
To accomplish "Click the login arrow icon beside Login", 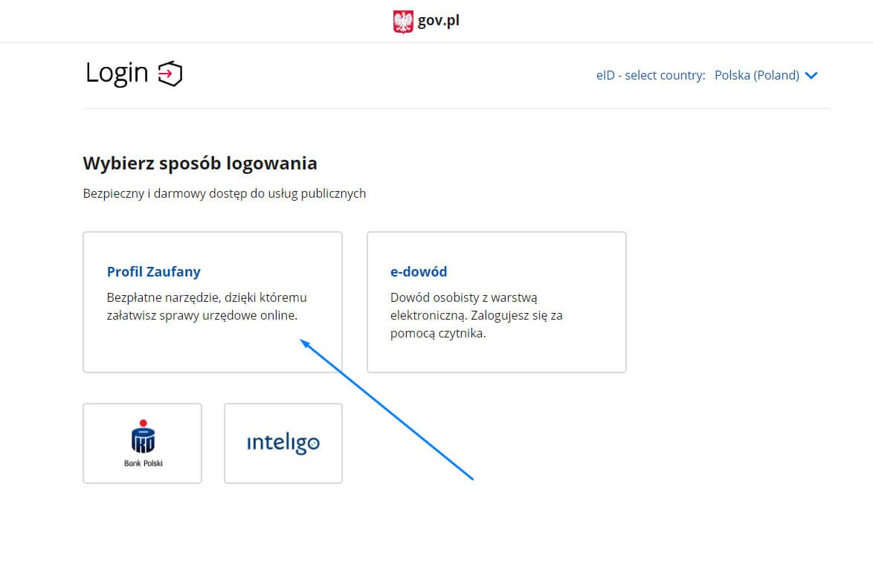I will coord(170,74).
